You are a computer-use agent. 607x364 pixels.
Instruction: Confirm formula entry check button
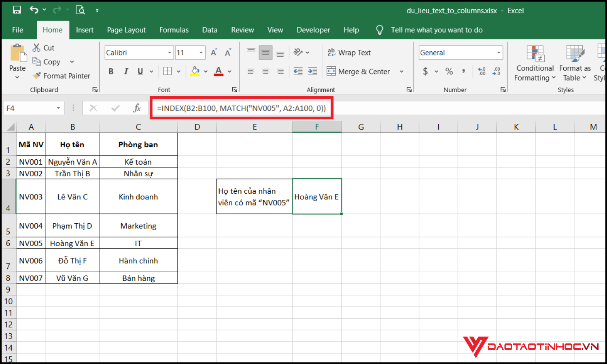[x=115, y=108]
